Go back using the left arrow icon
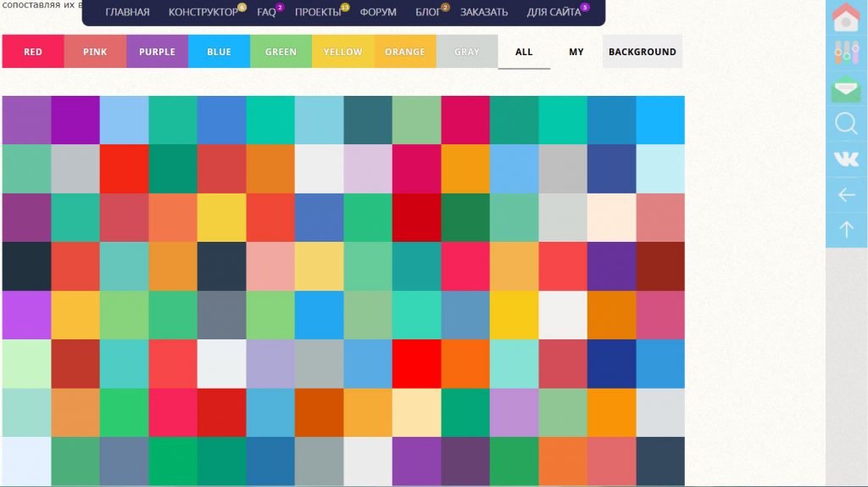Viewport: 868px width, 487px height. point(846,194)
